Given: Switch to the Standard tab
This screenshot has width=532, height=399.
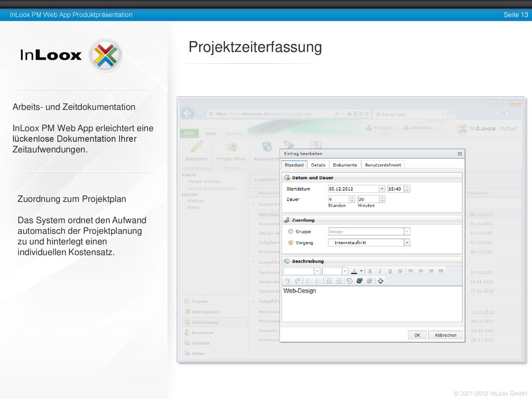Looking at the screenshot, I should [x=294, y=165].
